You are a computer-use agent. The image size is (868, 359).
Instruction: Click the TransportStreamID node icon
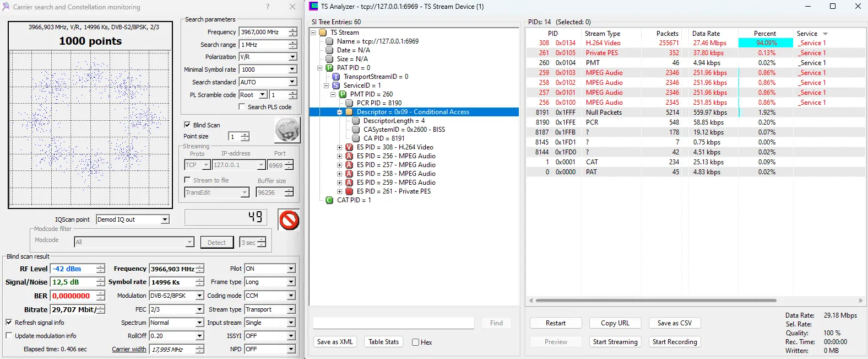[335, 77]
